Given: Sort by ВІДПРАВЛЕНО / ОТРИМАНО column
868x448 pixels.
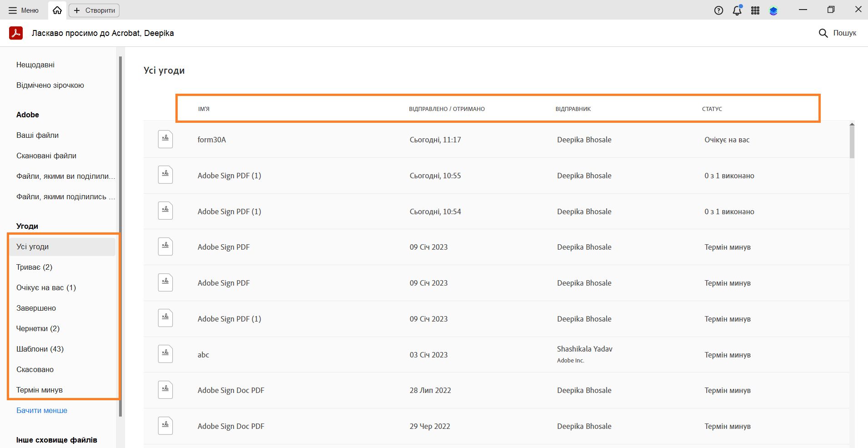Looking at the screenshot, I should 447,109.
